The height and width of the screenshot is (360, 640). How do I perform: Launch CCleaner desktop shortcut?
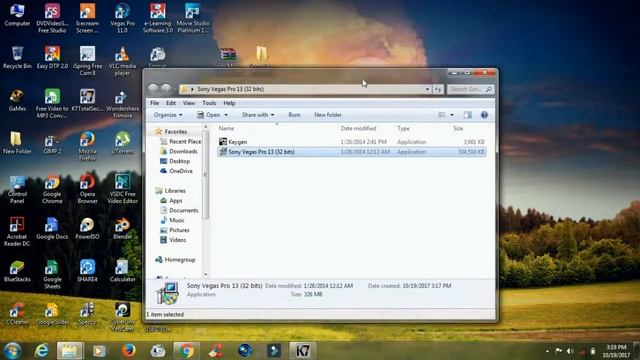point(17,314)
